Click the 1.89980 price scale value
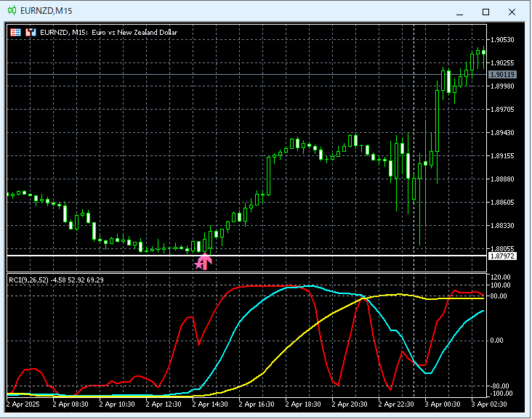This screenshot has height=419, width=532. [x=502, y=86]
